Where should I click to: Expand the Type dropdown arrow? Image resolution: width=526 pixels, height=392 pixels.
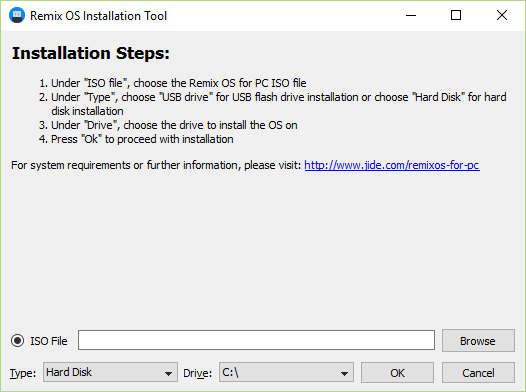pyautogui.click(x=168, y=373)
